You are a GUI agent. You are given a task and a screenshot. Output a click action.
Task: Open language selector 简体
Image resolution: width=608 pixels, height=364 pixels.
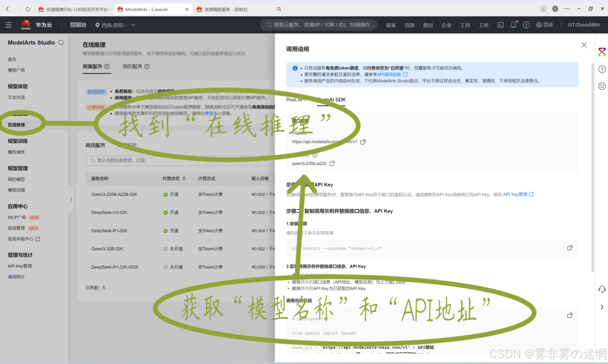(x=545, y=25)
